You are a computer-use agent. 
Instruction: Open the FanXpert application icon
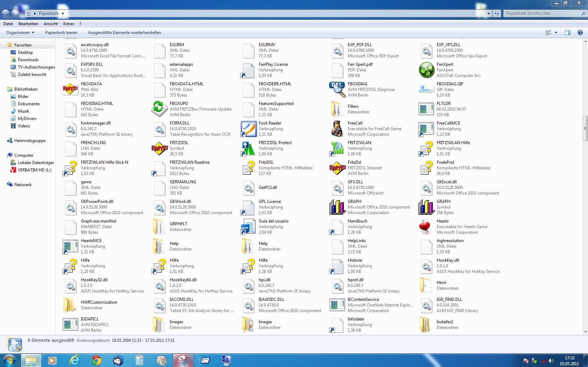(x=426, y=70)
